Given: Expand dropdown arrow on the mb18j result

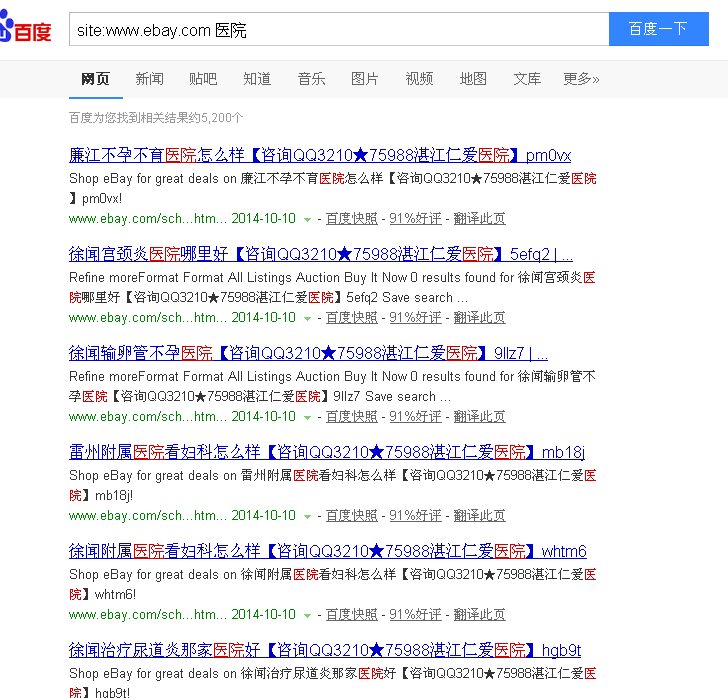Looking at the screenshot, I should pos(307,516).
